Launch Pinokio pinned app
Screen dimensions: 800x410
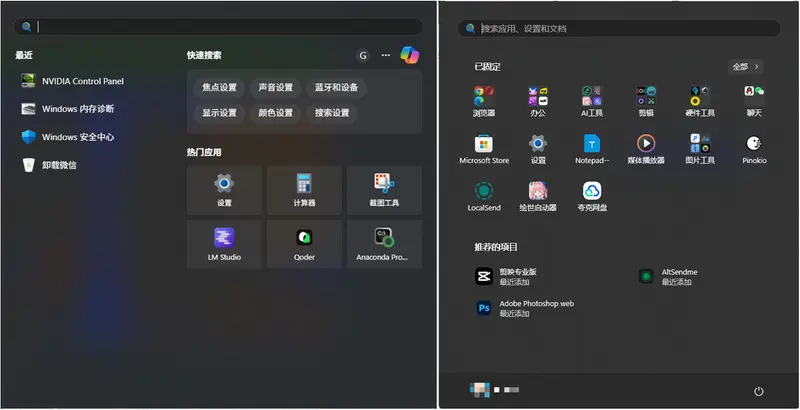(x=754, y=149)
